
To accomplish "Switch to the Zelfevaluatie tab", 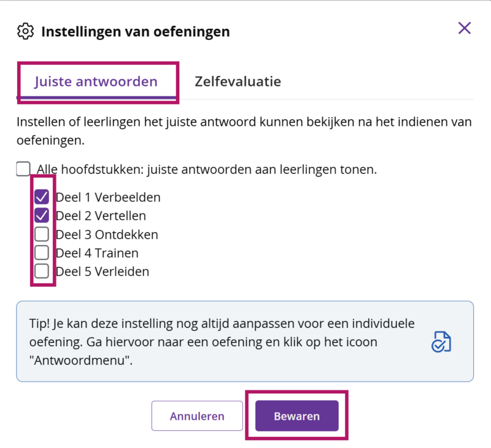I will (238, 80).
